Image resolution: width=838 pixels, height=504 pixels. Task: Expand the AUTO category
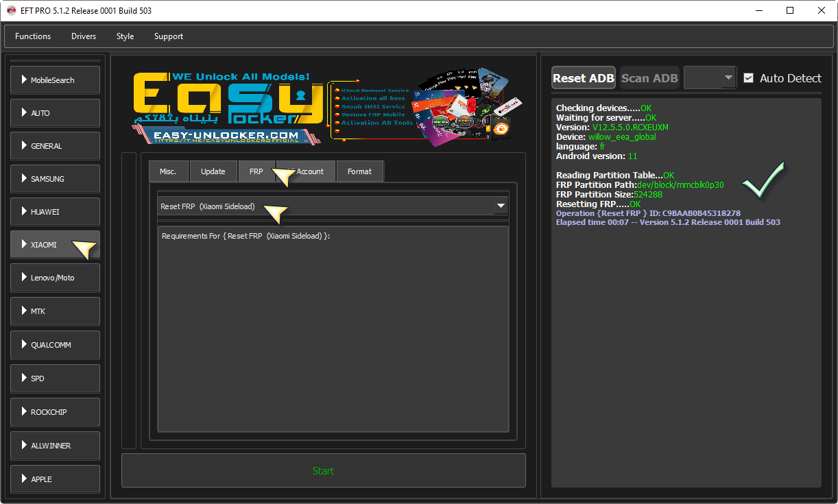(56, 113)
